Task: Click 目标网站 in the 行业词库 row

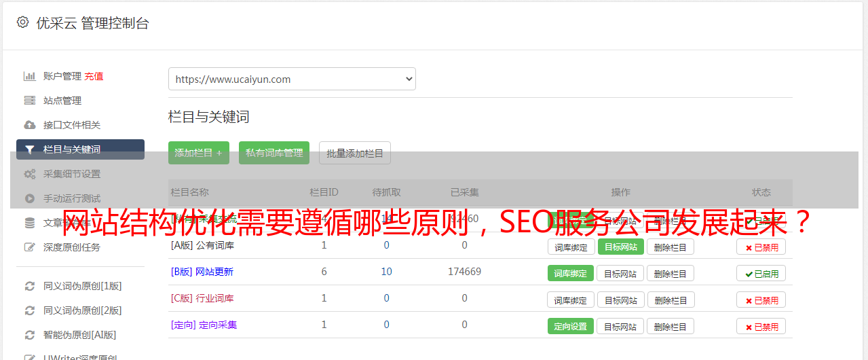Action: tap(620, 300)
